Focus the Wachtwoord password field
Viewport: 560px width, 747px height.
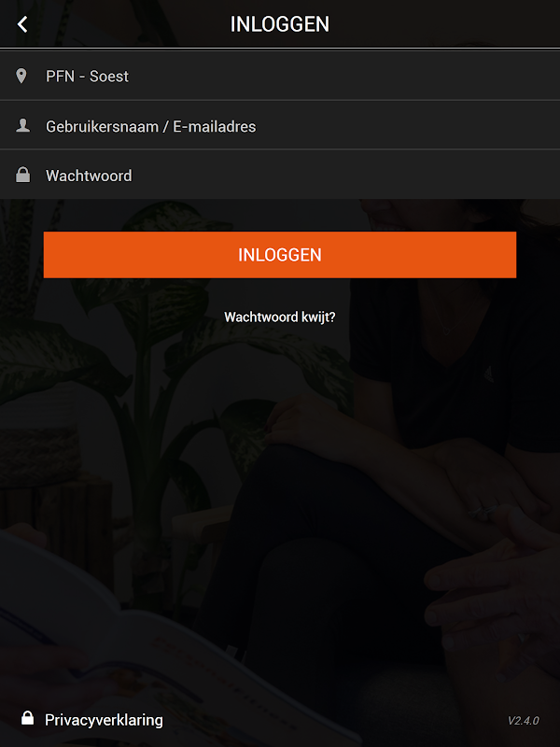[x=280, y=175]
